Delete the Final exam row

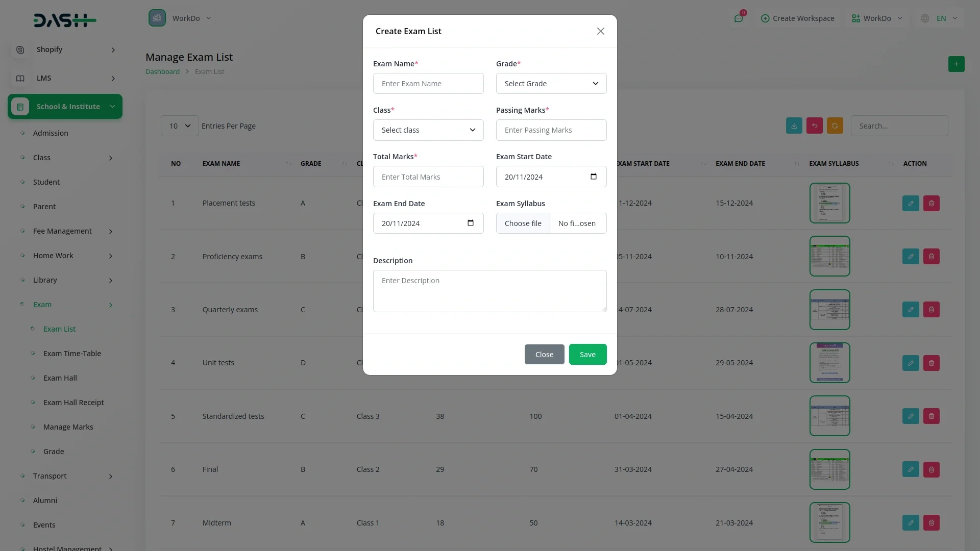(931, 469)
